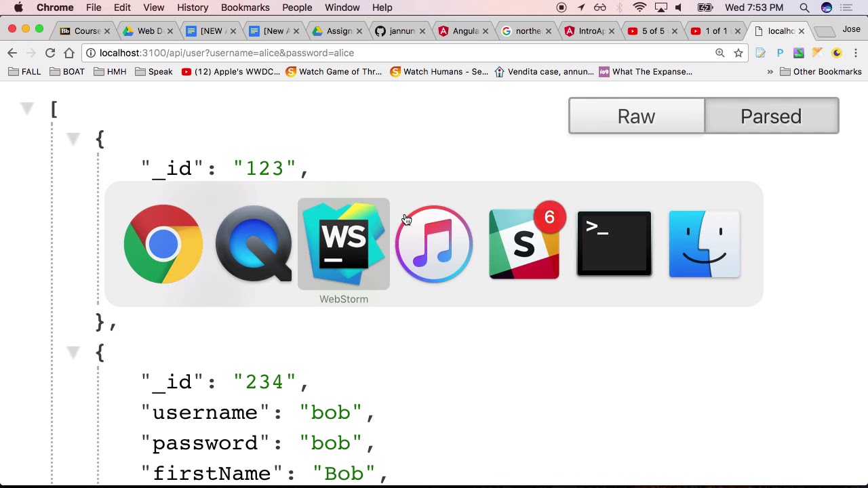Viewport: 868px width, 488px height.
Task: Open the Wi-Fi status menu
Action: click(639, 7)
